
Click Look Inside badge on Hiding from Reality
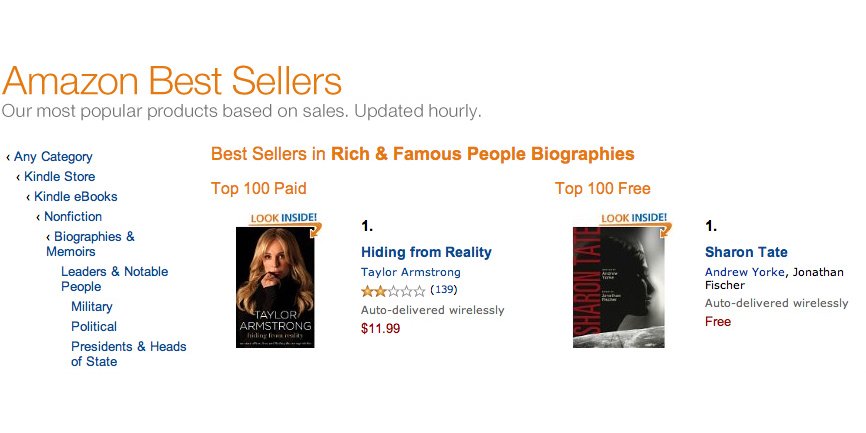point(284,218)
